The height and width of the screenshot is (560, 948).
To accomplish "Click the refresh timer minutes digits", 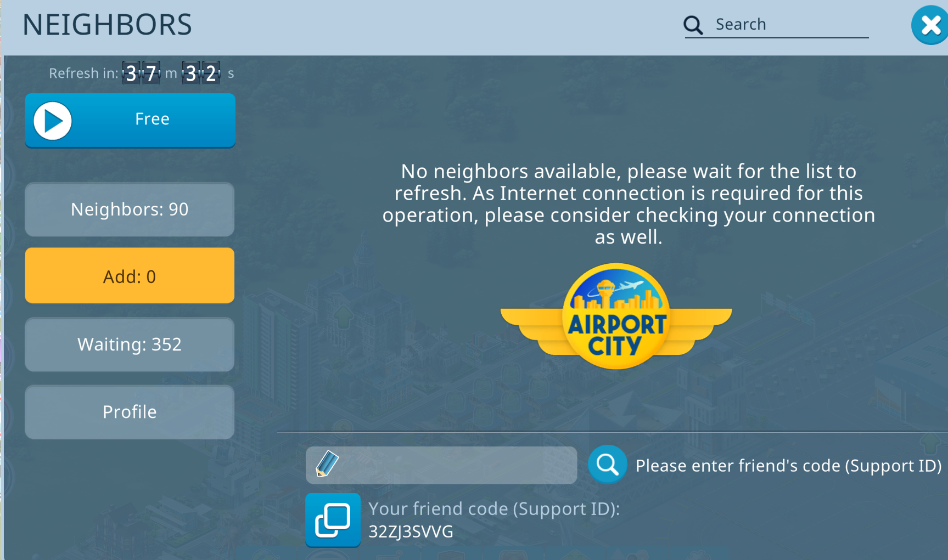I will coord(142,73).
